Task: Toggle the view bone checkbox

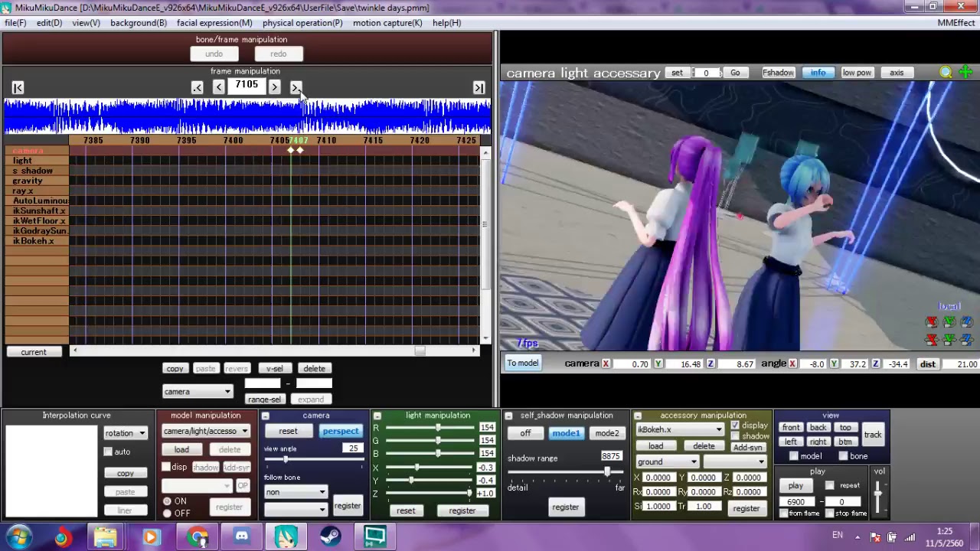Action: click(843, 457)
